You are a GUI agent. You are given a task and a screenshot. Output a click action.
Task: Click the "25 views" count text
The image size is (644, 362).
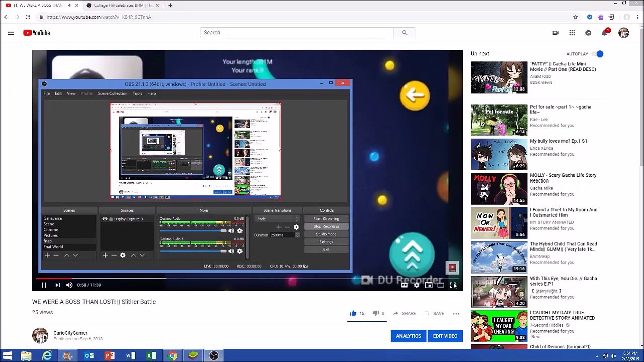(42, 312)
